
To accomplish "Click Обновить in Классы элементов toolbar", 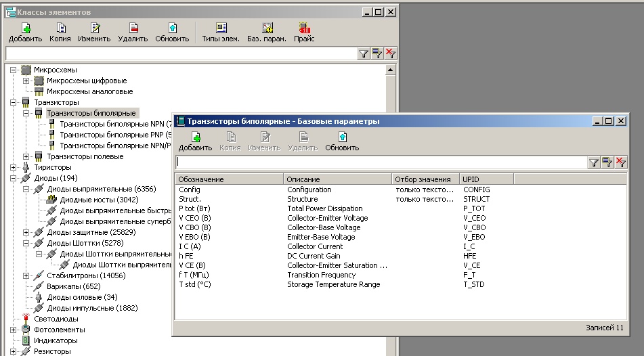I will (172, 32).
